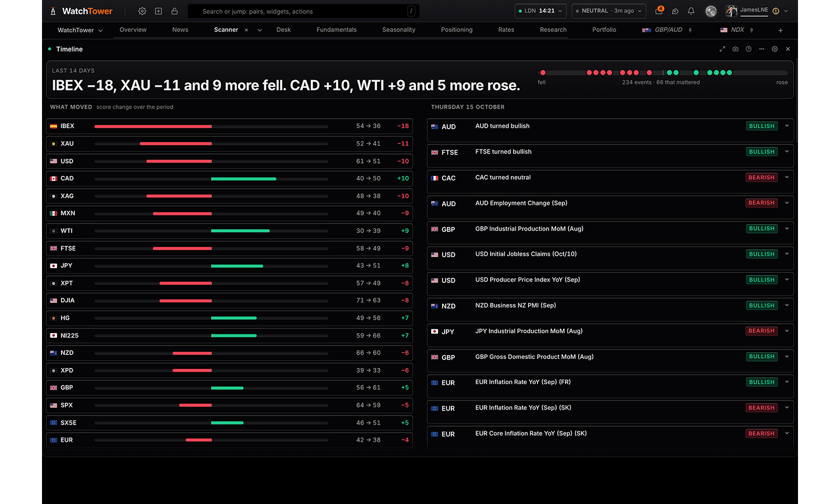Image resolution: width=840 pixels, height=504 pixels.
Task: Click the BEARISH badge on EUR Core Inflation Rate
Action: (762, 433)
